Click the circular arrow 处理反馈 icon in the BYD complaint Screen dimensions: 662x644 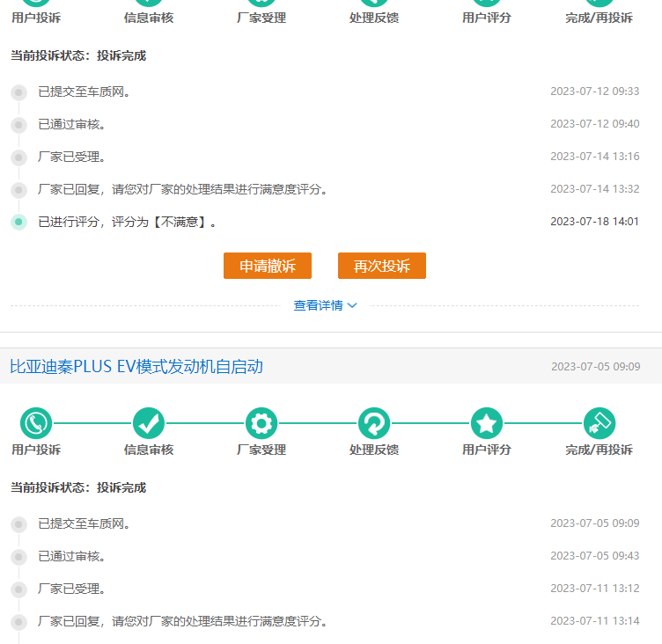click(374, 423)
